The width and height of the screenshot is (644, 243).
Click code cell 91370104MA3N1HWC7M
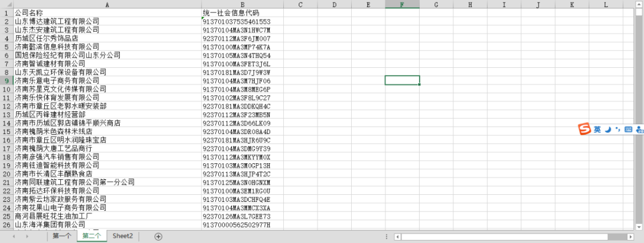point(242,30)
